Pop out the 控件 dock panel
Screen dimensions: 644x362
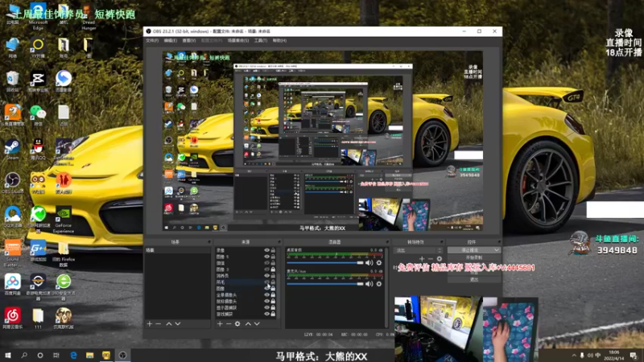[499, 242]
